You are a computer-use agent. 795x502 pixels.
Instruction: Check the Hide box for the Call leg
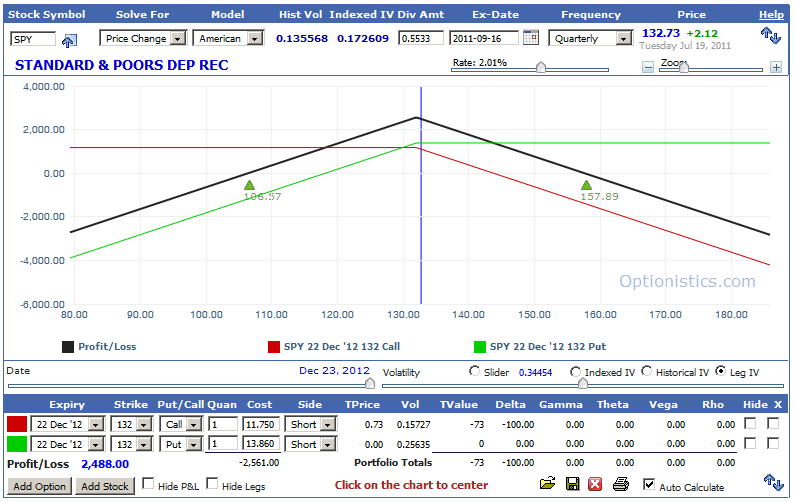750,423
